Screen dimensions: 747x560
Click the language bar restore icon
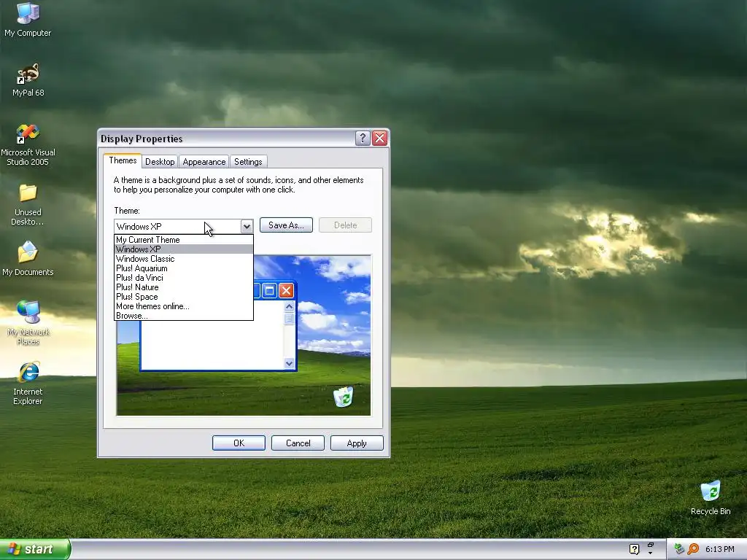[x=650, y=545]
